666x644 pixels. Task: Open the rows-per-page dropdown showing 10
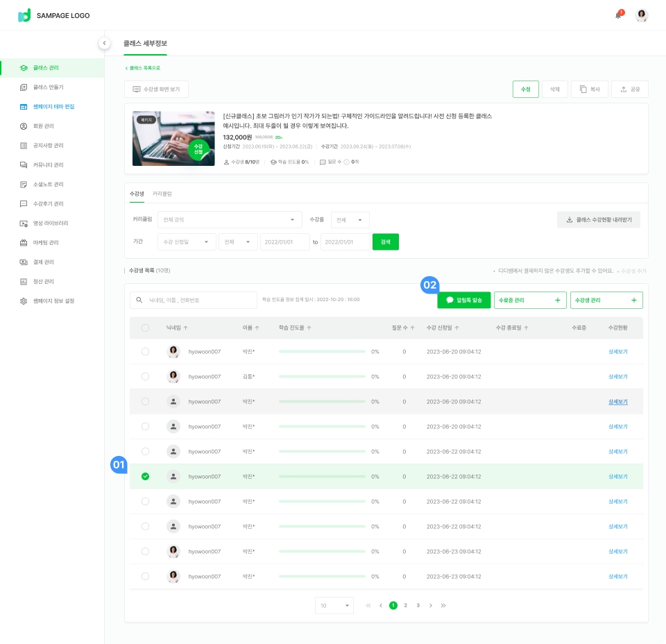pos(334,606)
